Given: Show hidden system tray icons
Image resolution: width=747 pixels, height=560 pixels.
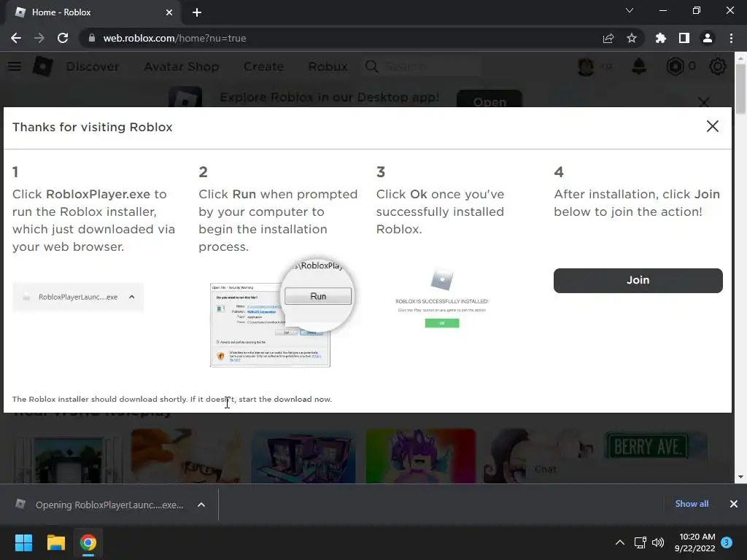Looking at the screenshot, I should point(620,542).
